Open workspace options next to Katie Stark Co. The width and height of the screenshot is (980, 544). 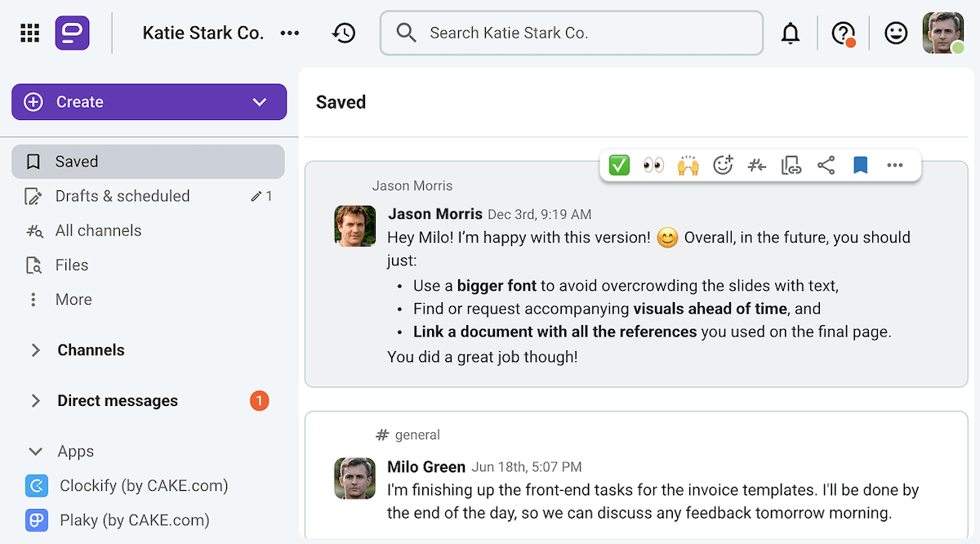(290, 33)
